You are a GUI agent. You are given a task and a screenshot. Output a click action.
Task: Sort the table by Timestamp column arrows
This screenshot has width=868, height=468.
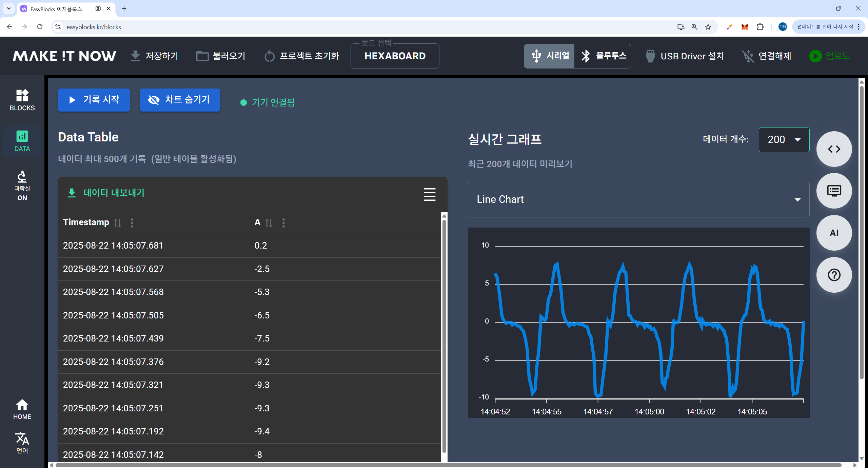118,223
